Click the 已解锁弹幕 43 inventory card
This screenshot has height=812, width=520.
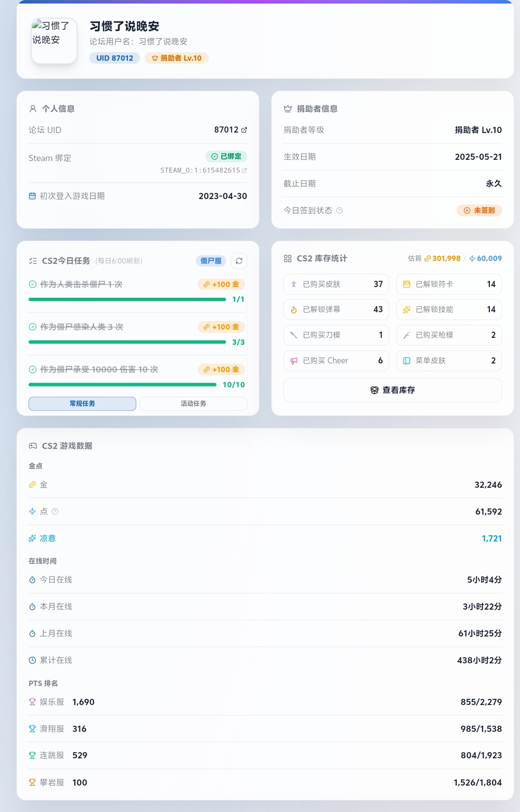[336, 310]
